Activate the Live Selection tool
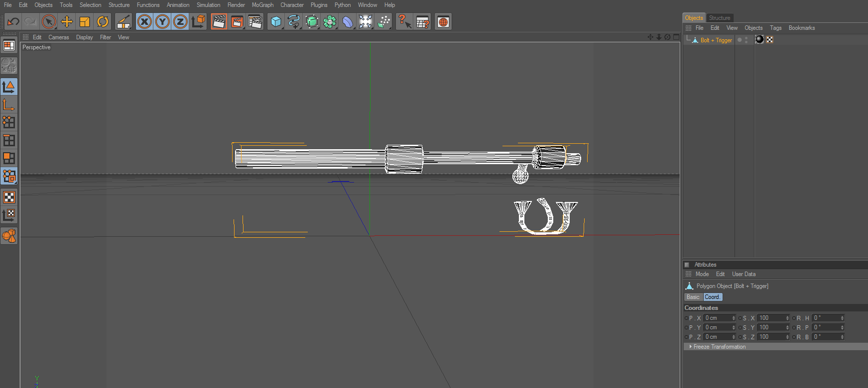Screen dimensions: 868x388 tap(49, 22)
